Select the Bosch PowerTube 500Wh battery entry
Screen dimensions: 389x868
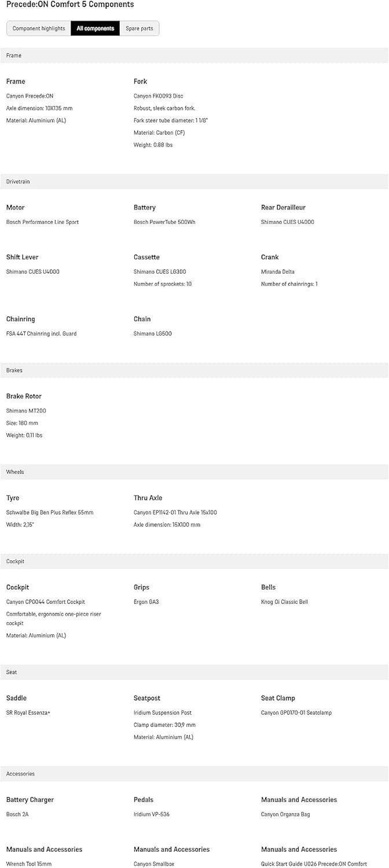tap(164, 222)
